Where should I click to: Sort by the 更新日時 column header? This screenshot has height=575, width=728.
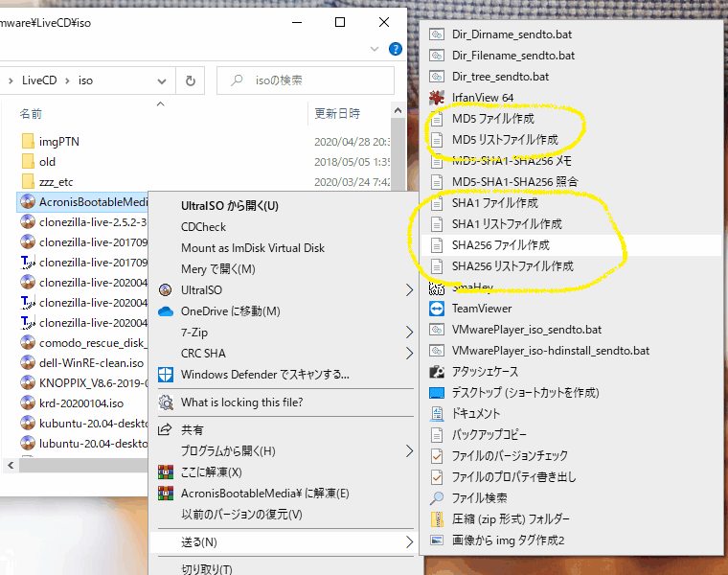pyautogui.click(x=337, y=114)
